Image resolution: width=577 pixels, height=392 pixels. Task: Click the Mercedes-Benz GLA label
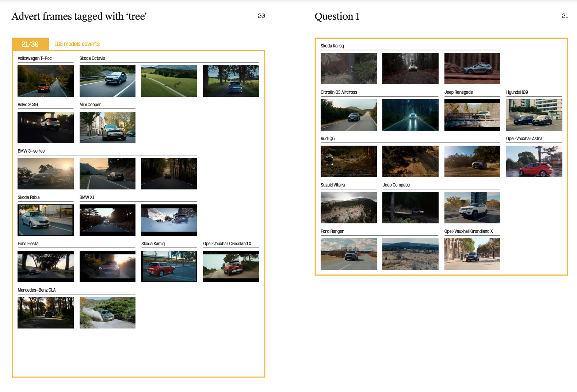point(37,290)
